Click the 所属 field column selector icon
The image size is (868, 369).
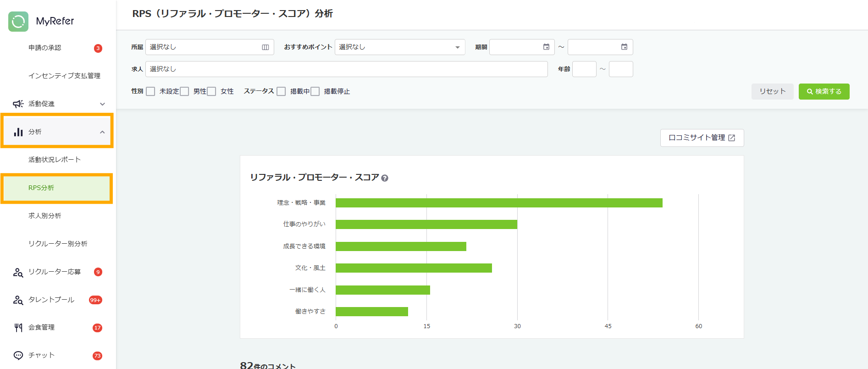265,47
